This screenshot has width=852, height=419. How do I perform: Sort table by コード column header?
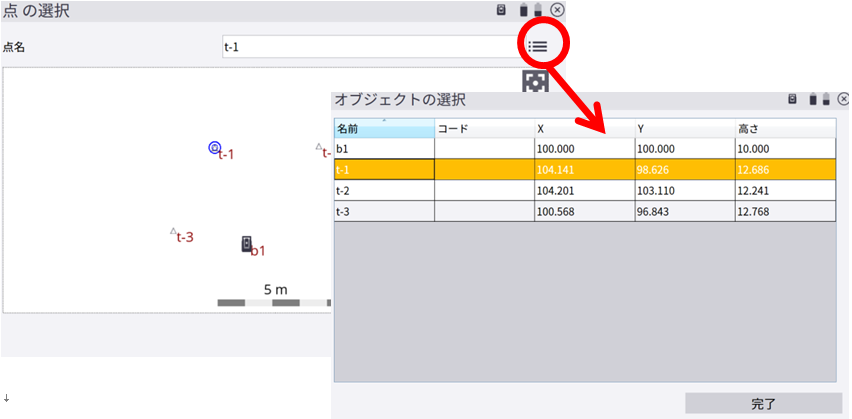[x=484, y=129]
